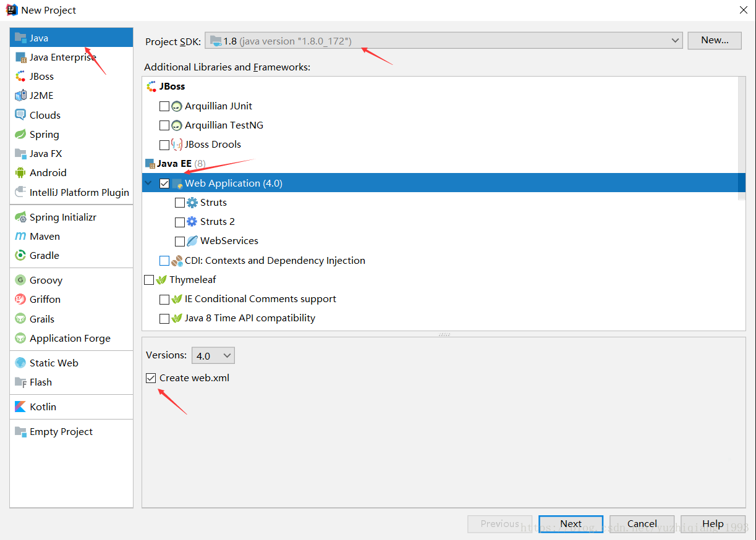Enable the WebServices checkbox
The width and height of the screenshot is (756, 540).
180,241
